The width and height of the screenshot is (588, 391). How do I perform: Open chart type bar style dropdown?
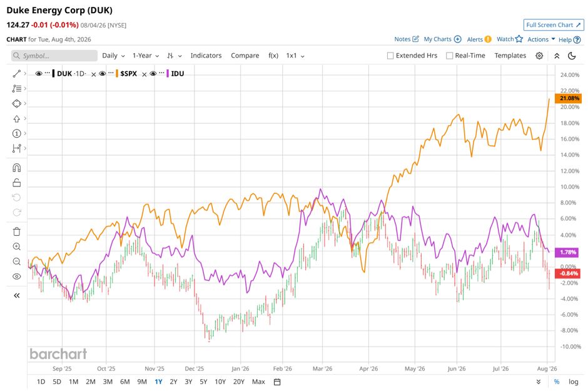[x=175, y=56]
